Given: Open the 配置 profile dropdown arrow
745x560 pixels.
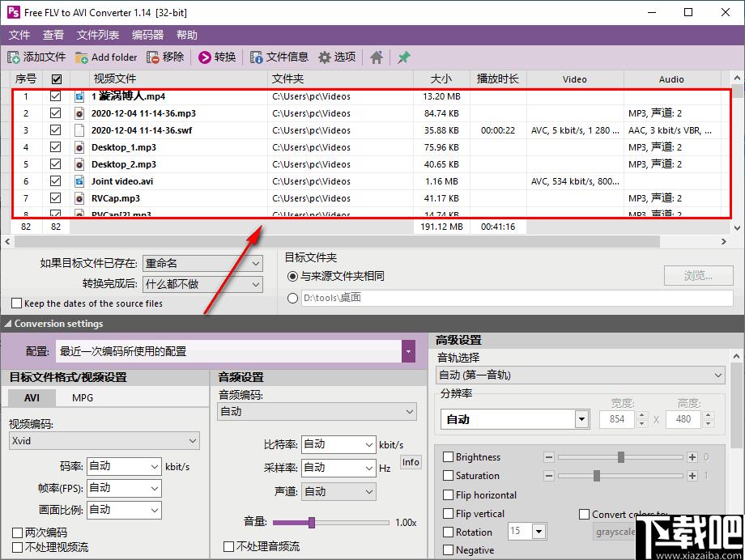Looking at the screenshot, I should pos(409,351).
